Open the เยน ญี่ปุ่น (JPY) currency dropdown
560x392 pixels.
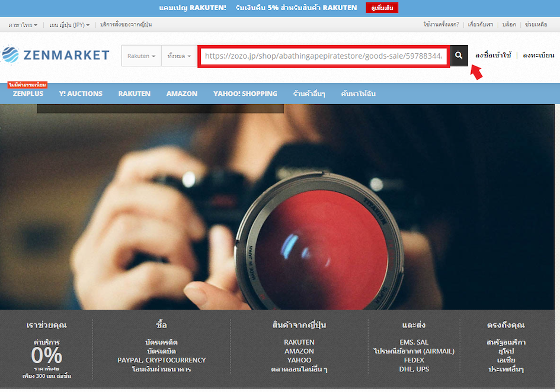[x=69, y=25]
